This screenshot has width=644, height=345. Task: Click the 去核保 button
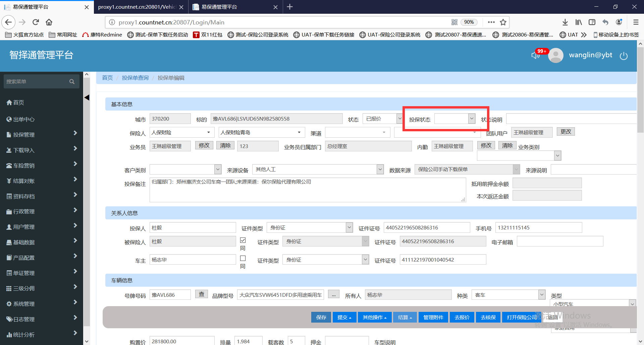click(x=488, y=317)
